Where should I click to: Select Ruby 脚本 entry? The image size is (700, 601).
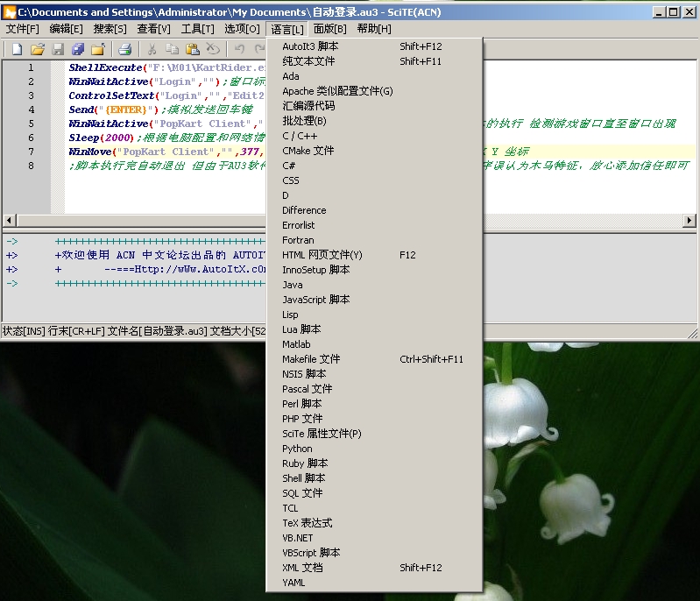(x=374, y=463)
